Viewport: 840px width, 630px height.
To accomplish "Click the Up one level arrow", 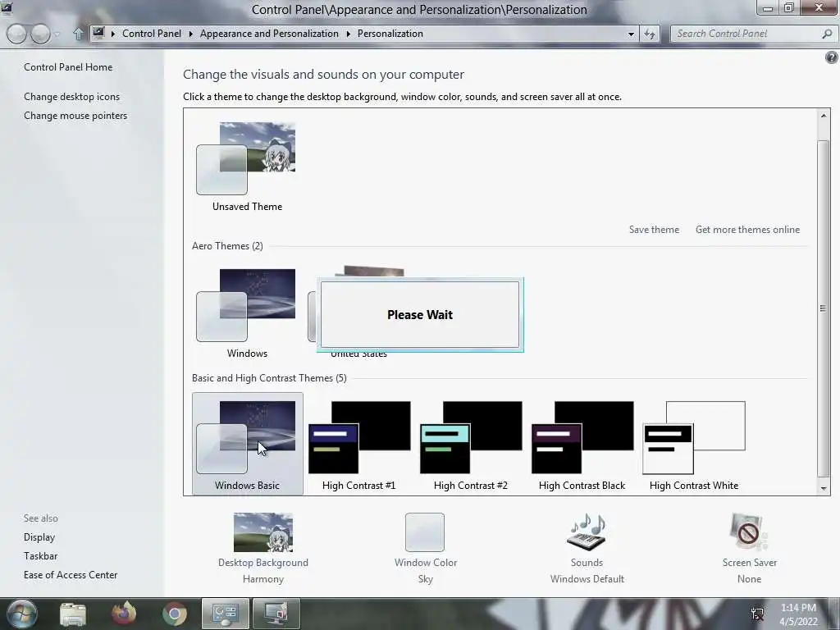I will [x=78, y=34].
